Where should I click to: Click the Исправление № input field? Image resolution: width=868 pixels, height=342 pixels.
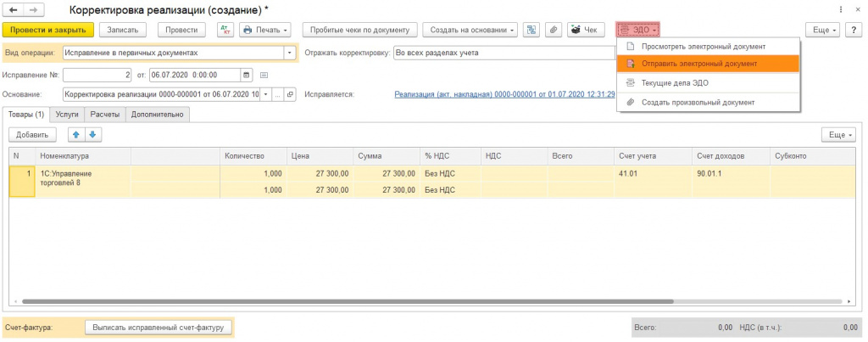coord(97,75)
